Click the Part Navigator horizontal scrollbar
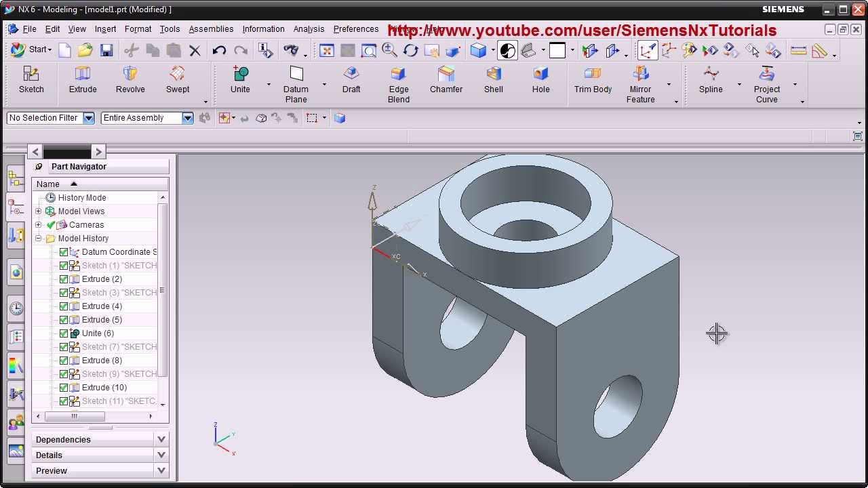This screenshot has height=488, width=868. coord(75,416)
